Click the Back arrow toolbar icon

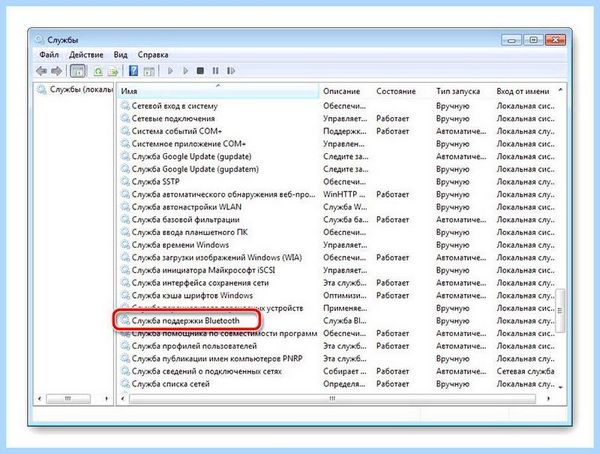pyautogui.click(x=41, y=71)
